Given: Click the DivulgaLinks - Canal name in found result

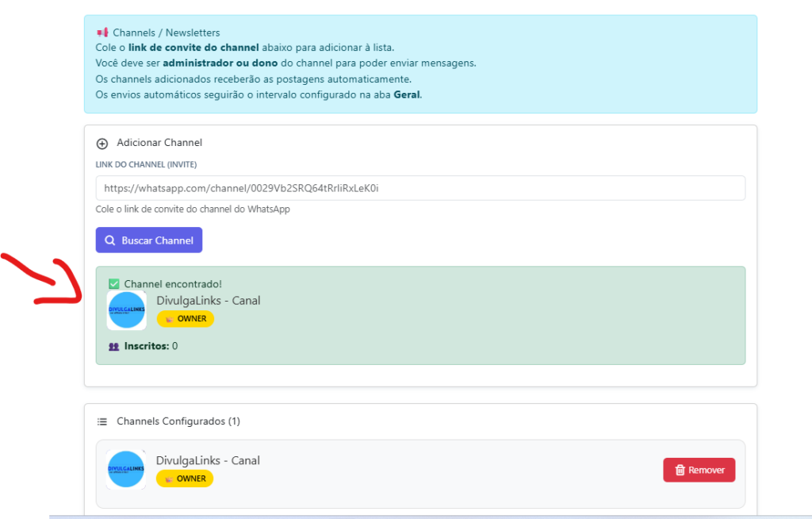Looking at the screenshot, I should pos(209,301).
